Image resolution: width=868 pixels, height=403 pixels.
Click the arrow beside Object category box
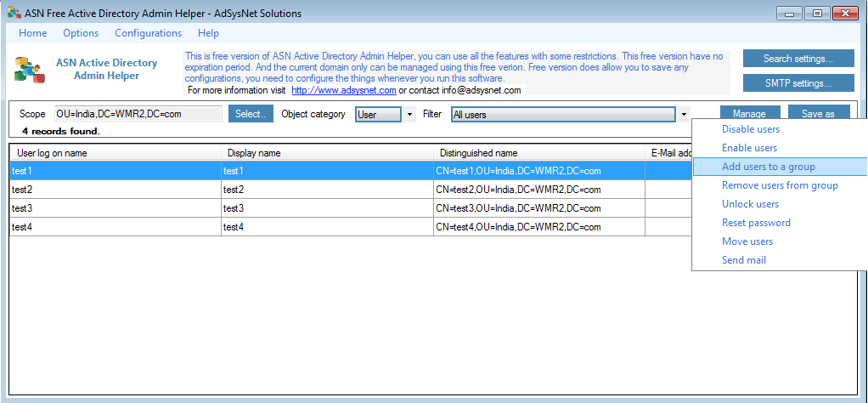(409, 115)
